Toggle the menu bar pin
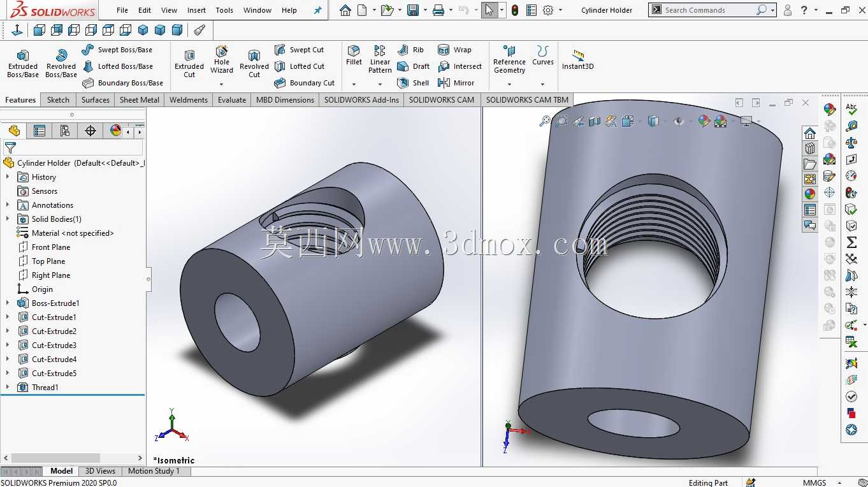The image size is (868, 487). click(x=317, y=10)
